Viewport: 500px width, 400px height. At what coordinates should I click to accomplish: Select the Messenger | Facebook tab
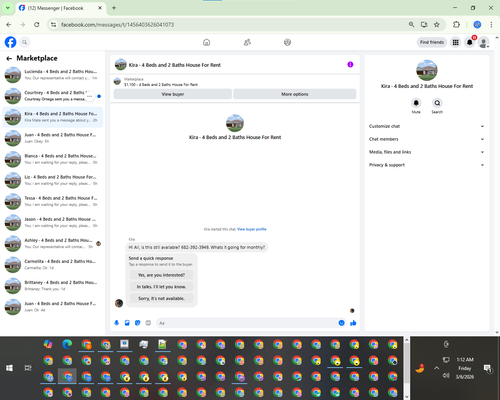pos(60,8)
